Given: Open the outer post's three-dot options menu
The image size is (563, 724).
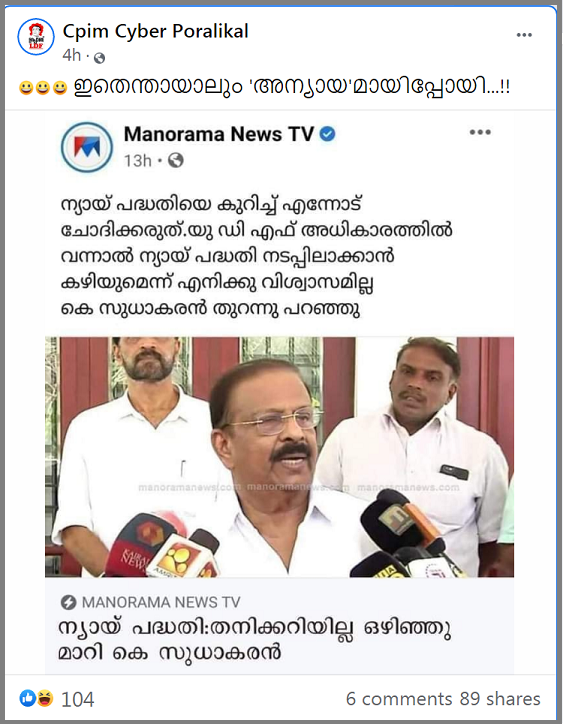Looking at the screenshot, I should coord(524,35).
